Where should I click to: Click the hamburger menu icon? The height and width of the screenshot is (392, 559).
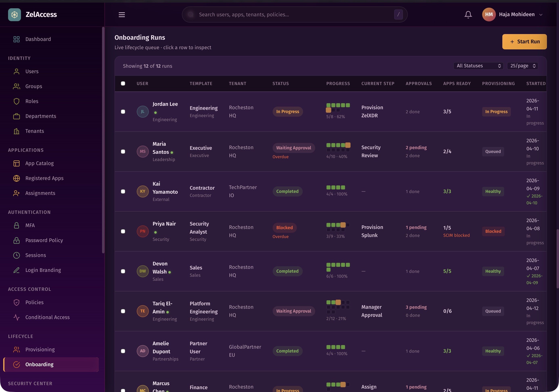[121, 15]
